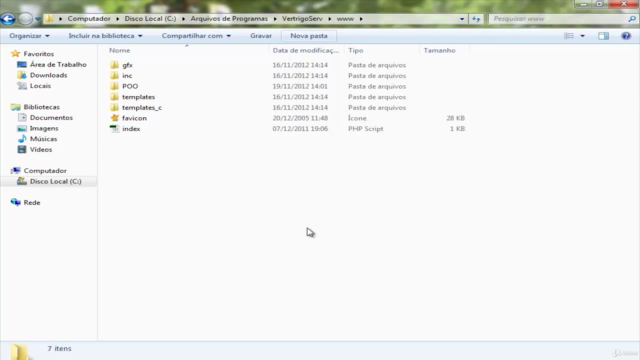Screen dimensions: 640x360
Task: Open Imagens library
Action: point(44,128)
